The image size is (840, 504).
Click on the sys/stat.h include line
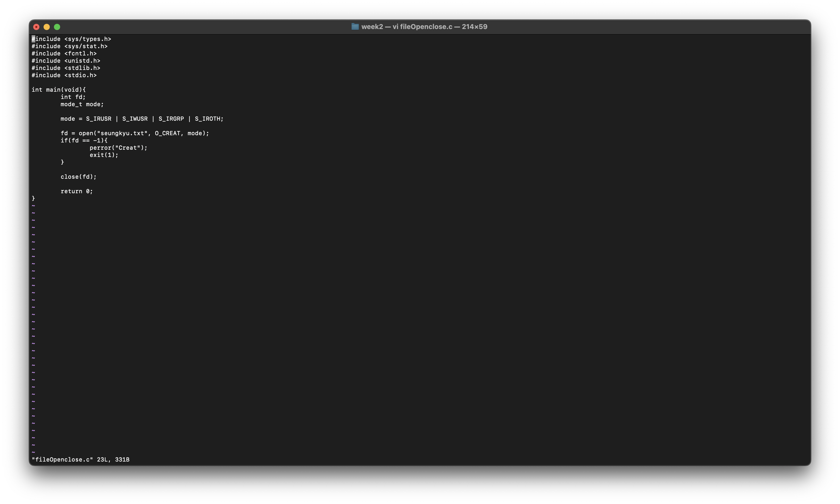tap(70, 46)
